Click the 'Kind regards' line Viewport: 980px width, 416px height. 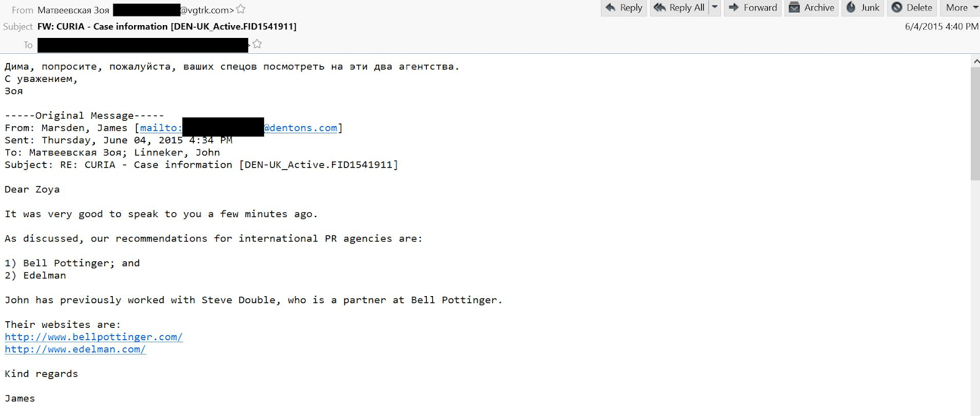tap(42, 374)
